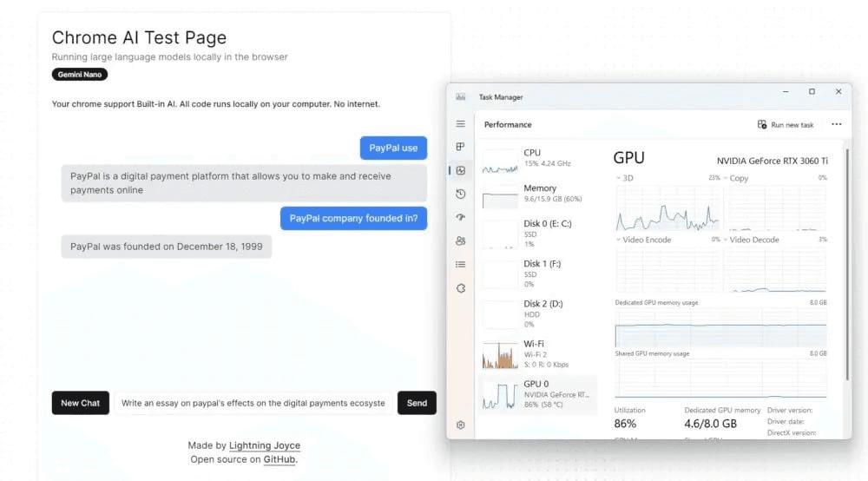Click the Task Manager title bar app icon
The image size is (868, 481).
pos(461,97)
